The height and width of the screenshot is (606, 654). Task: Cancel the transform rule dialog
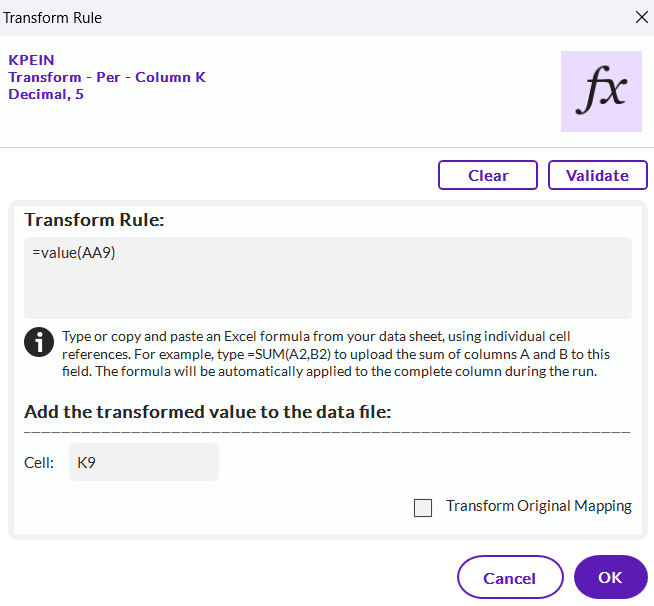tap(510, 577)
